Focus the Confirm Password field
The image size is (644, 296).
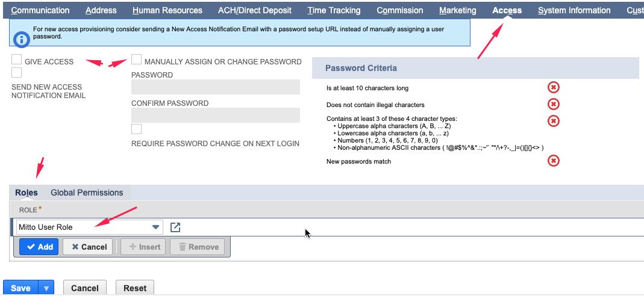[x=216, y=116]
